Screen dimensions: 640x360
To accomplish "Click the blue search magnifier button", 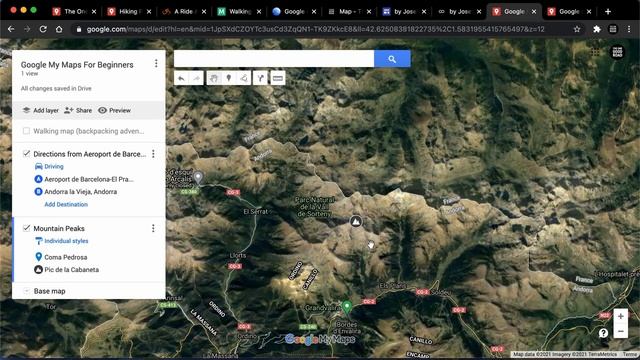I will pyautogui.click(x=392, y=59).
